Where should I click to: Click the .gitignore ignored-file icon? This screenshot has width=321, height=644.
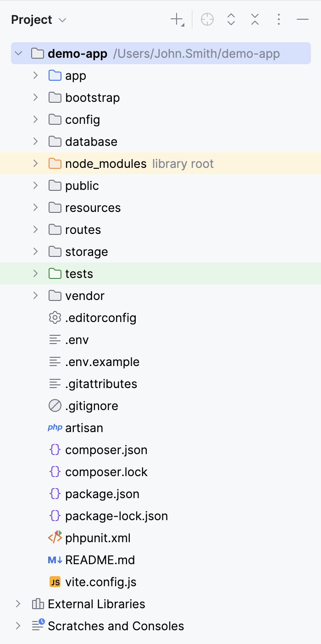point(55,405)
